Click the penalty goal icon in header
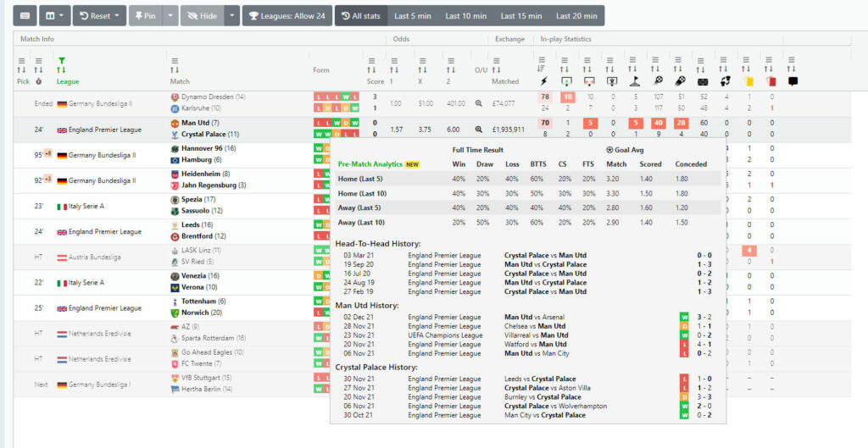 point(612,81)
